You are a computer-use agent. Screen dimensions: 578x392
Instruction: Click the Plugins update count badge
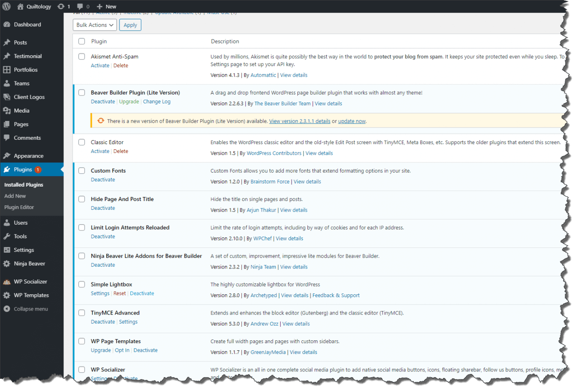pyautogui.click(x=38, y=170)
